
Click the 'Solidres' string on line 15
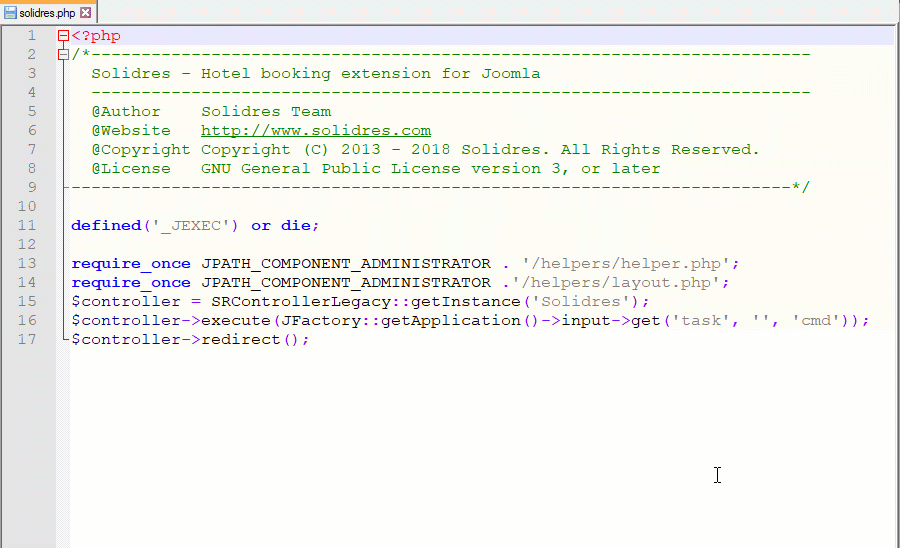click(x=581, y=301)
